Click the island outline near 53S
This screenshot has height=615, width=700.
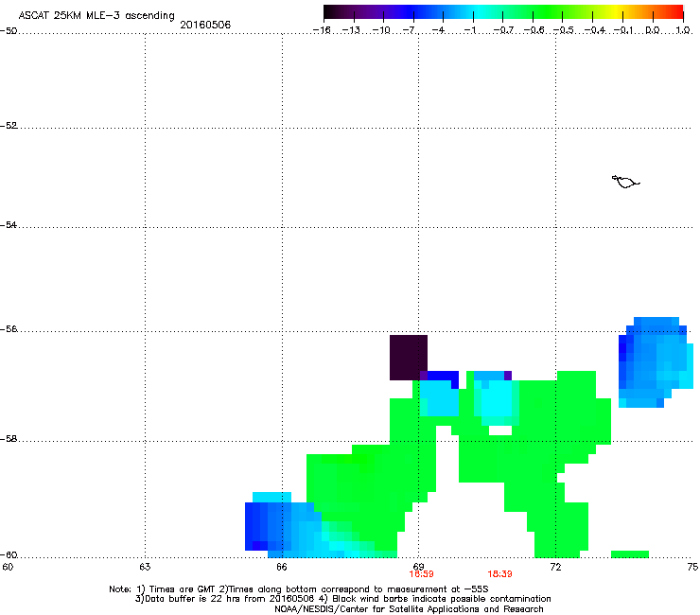click(x=625, y=182)
